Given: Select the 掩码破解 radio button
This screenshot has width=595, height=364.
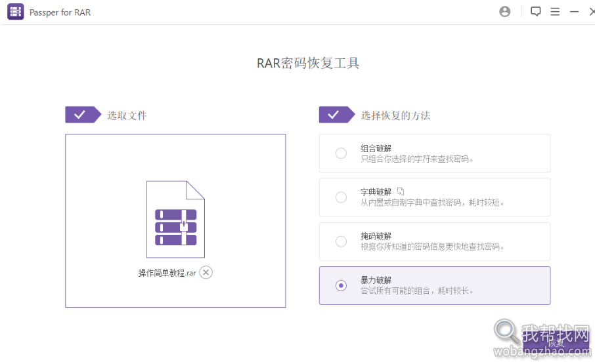Looking at the screenshot, I should click(x=341, y=241).
